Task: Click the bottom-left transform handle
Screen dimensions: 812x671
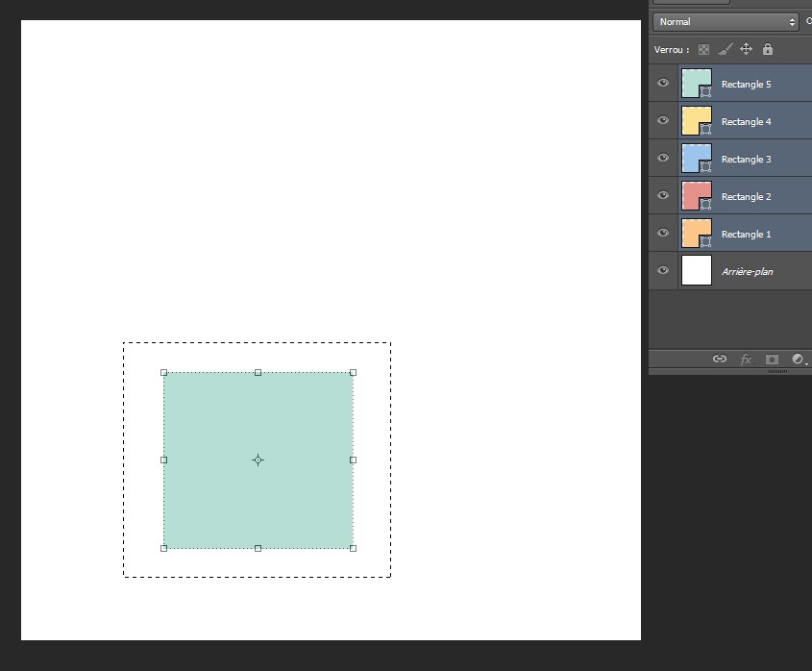Action: 163,548
